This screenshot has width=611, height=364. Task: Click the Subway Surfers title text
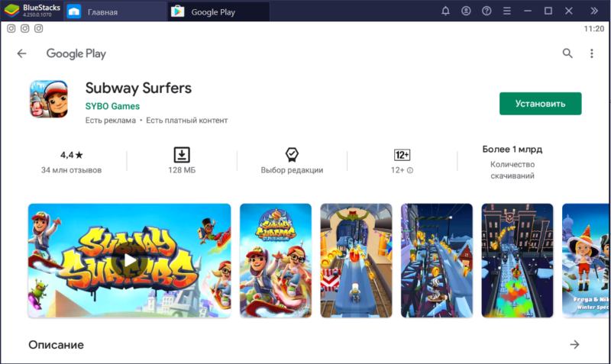click(x=138, y=89)
